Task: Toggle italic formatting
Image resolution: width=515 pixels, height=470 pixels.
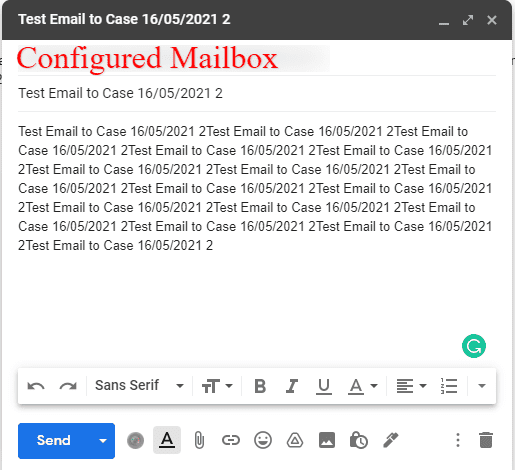Action: coord(292,386)
